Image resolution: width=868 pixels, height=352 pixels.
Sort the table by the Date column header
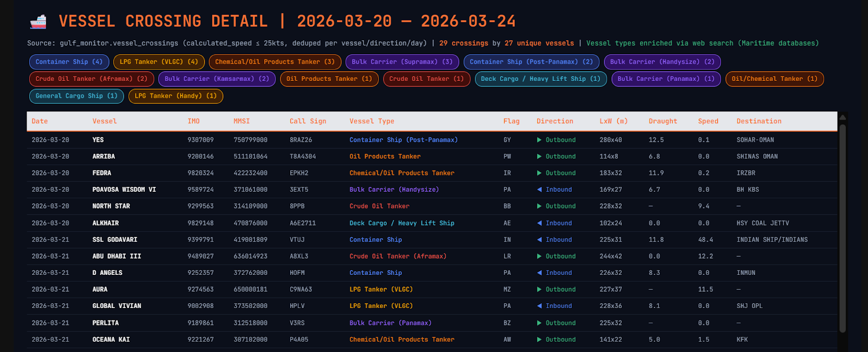click(40, 121)
